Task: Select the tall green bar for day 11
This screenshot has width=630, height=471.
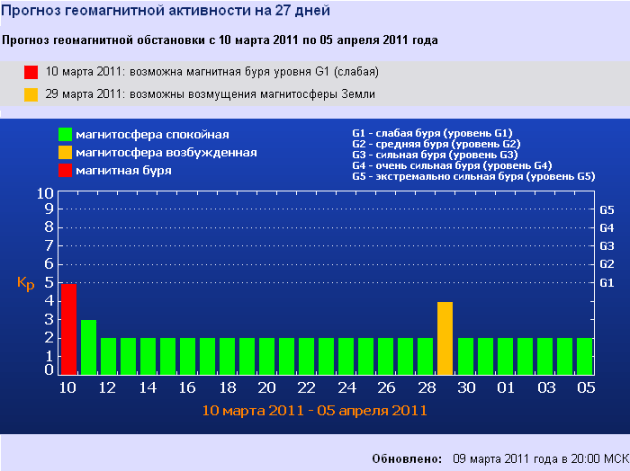Action: pos(89,346)
